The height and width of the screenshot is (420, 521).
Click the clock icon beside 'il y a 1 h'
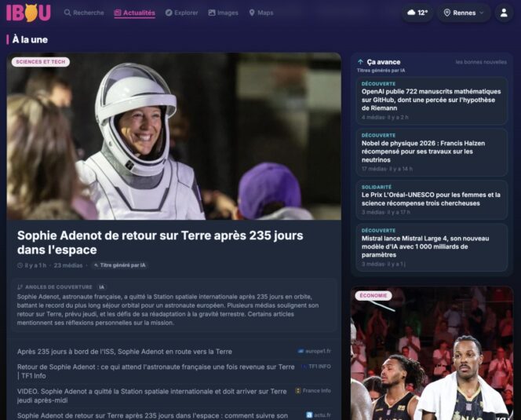pos(20,265)
